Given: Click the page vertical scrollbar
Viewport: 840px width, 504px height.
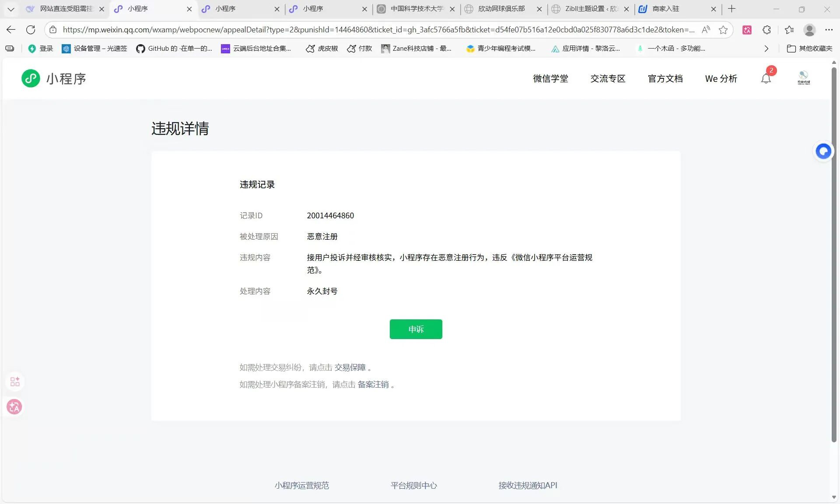Looking at the screenshot, I should (834, 254).
